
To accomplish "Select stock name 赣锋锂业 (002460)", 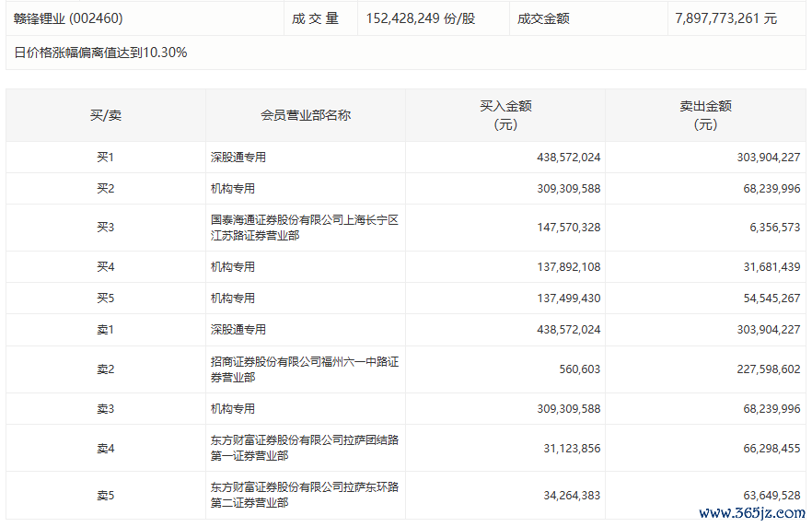I will point(68,18).
